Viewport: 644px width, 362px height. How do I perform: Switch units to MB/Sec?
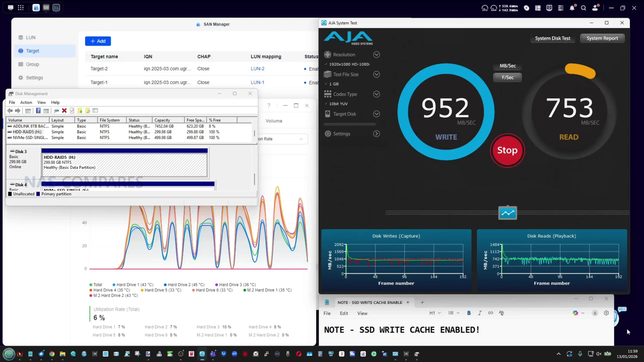click(507, 66)
